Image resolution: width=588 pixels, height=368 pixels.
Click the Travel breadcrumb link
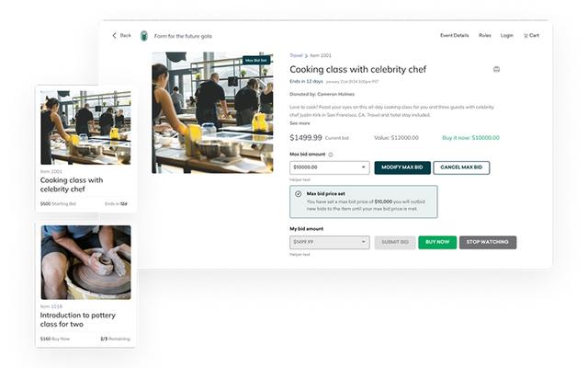coord(296,56)
